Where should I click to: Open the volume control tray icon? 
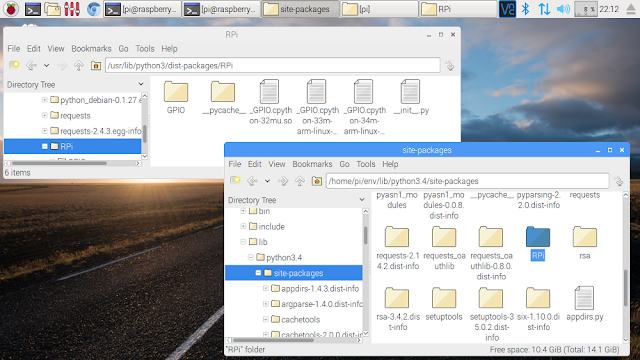(563, 9)
